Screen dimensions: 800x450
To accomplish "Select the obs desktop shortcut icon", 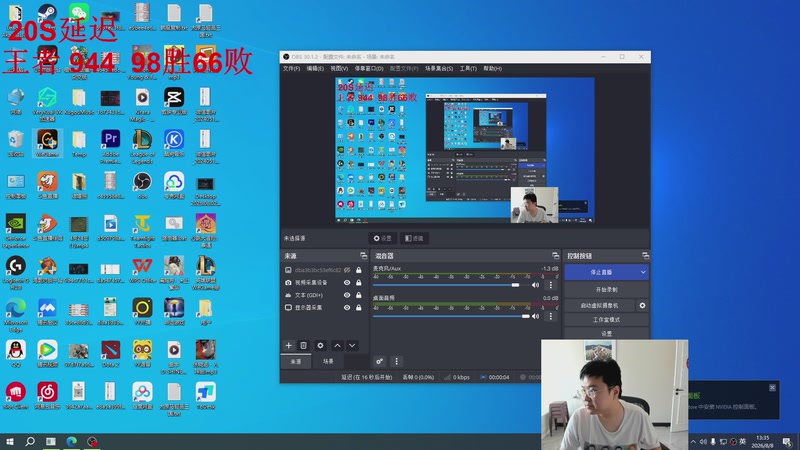I will 142,185.
